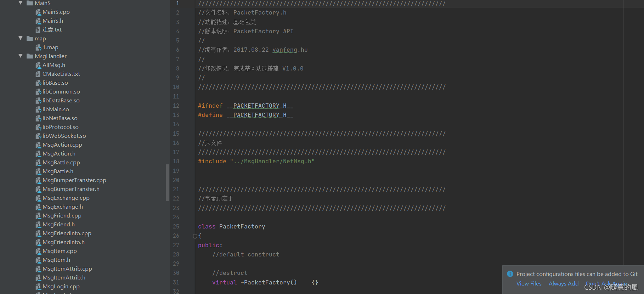The height and width of the screenshot is (294, 644).
Task: Click the libNetBase.so file icon
Action: click(x=38, y=118)
